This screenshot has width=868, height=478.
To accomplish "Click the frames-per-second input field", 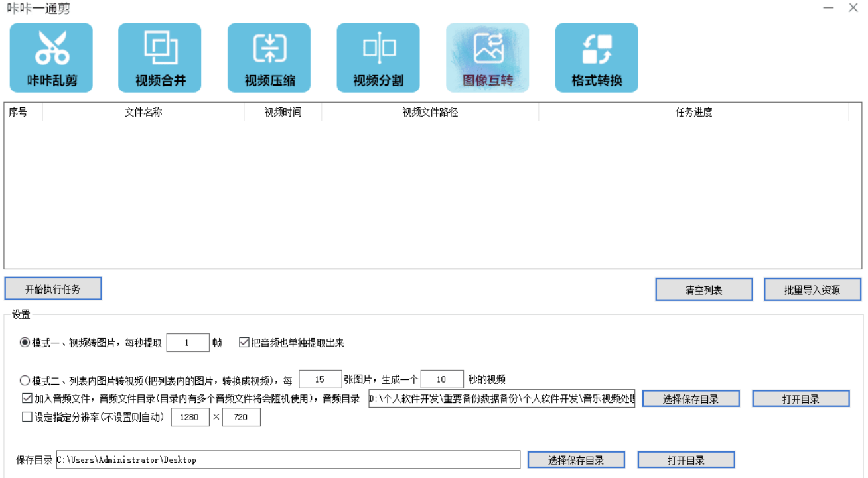I will (x=188, y=342).
